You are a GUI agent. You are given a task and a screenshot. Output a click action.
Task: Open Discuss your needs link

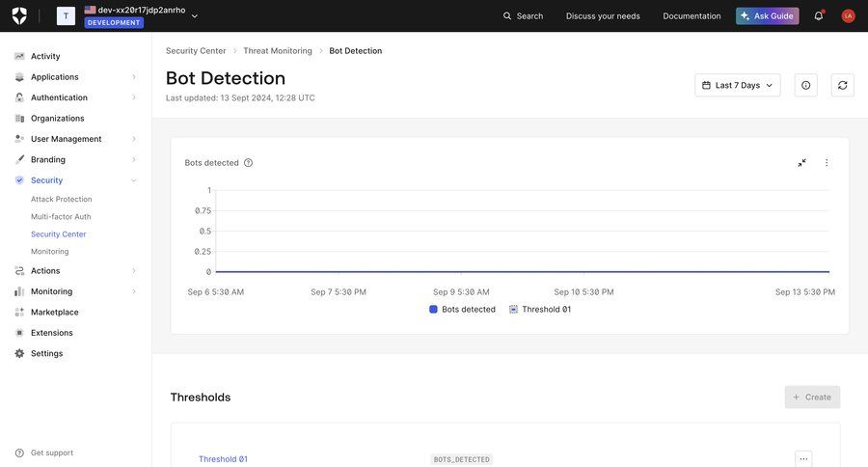pos(603,16)
